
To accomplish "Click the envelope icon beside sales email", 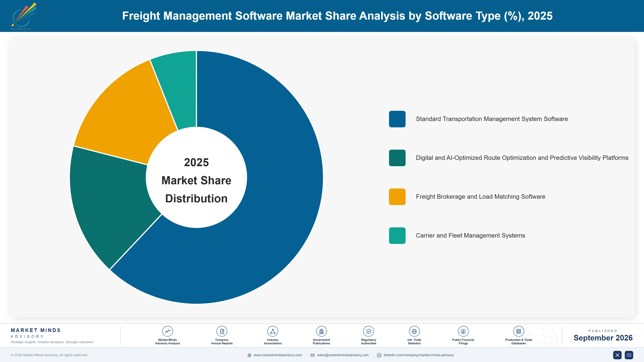I will [x=313, y=355].
